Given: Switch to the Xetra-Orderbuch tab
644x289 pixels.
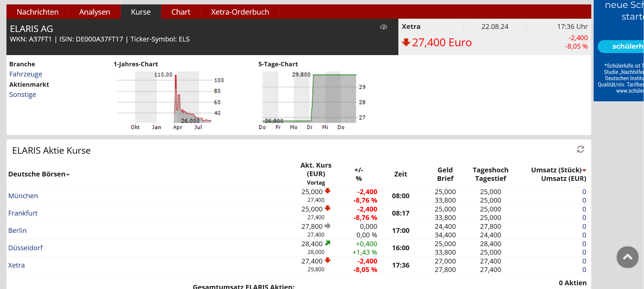Looking at the screenshot, I should tap(240, 12).
